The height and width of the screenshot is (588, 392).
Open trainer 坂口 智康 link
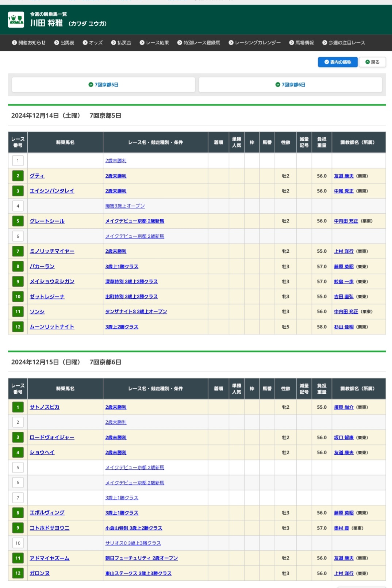[x=344, y=438]
